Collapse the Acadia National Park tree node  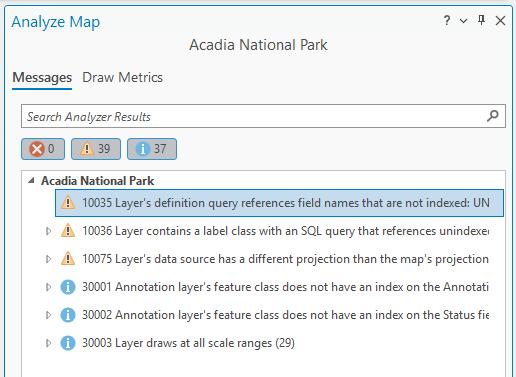[x=31, y=181]
